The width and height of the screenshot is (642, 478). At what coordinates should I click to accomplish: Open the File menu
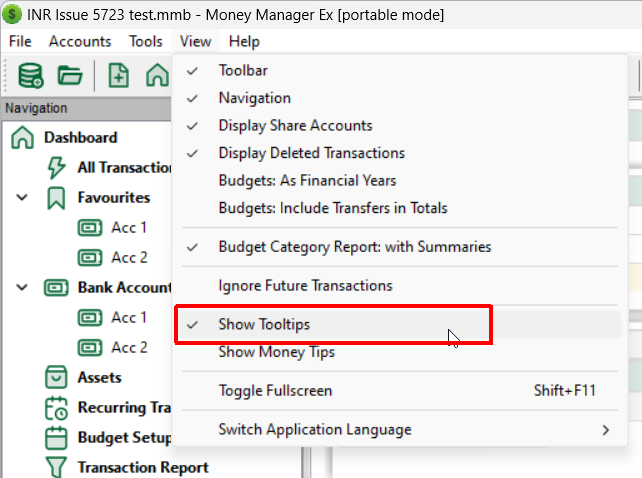[20, 41]
